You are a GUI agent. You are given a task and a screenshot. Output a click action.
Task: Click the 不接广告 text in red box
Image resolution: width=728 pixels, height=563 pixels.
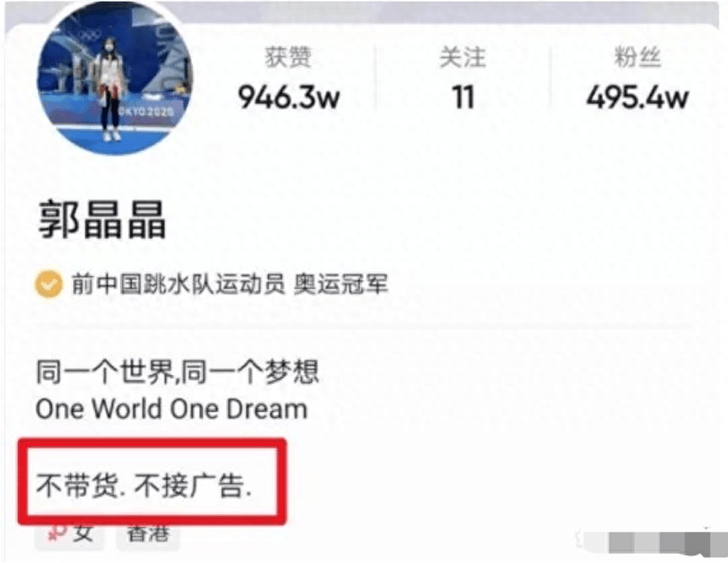point(189,486)
